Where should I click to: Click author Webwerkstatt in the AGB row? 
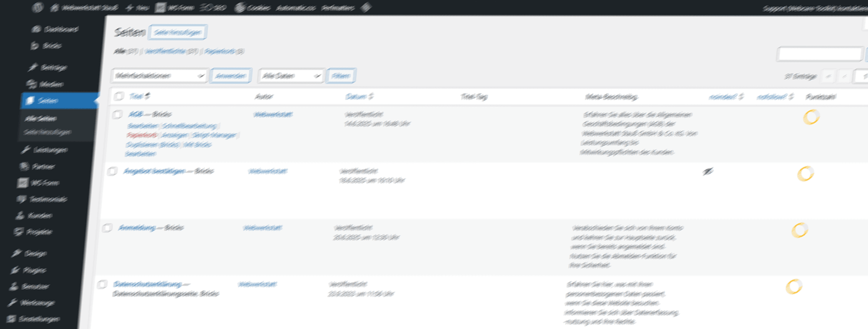click(x=273, y=115)
